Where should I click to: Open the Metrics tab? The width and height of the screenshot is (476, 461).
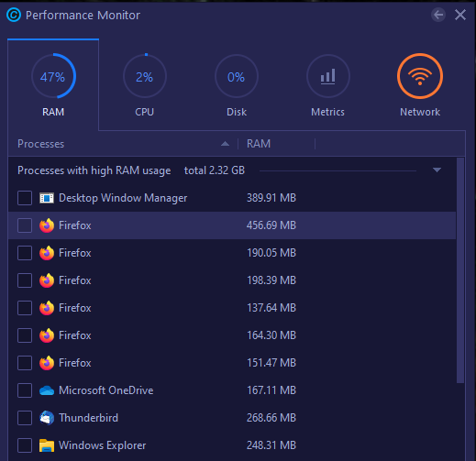(327, 85)
